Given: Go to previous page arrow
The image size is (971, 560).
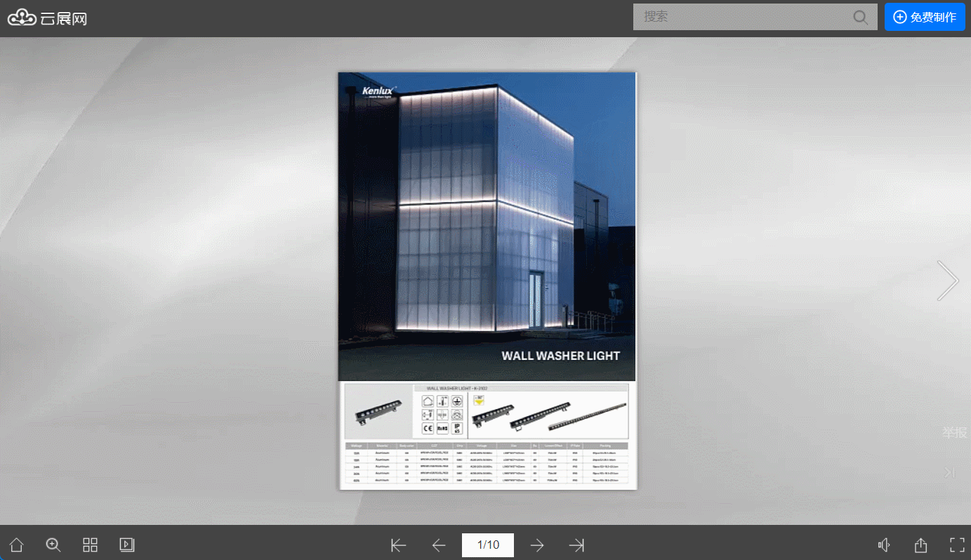Looking at the screenshot, I should [439, 545].
